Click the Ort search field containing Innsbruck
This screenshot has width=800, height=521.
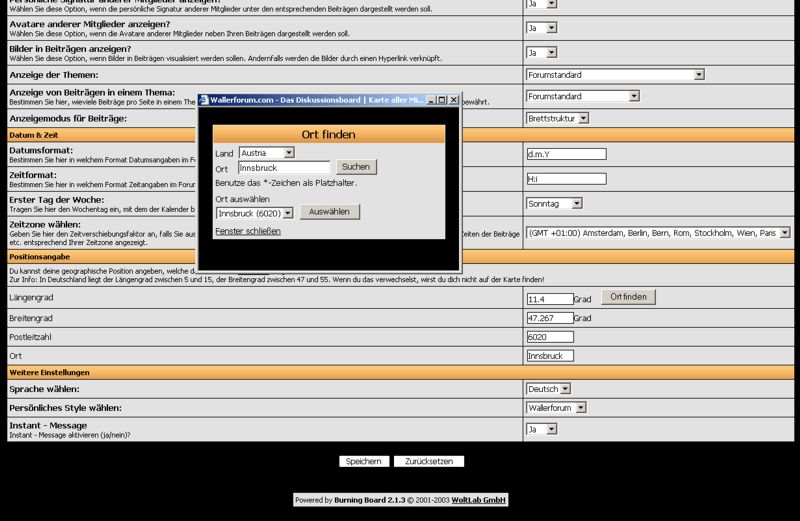coord(284,168)
